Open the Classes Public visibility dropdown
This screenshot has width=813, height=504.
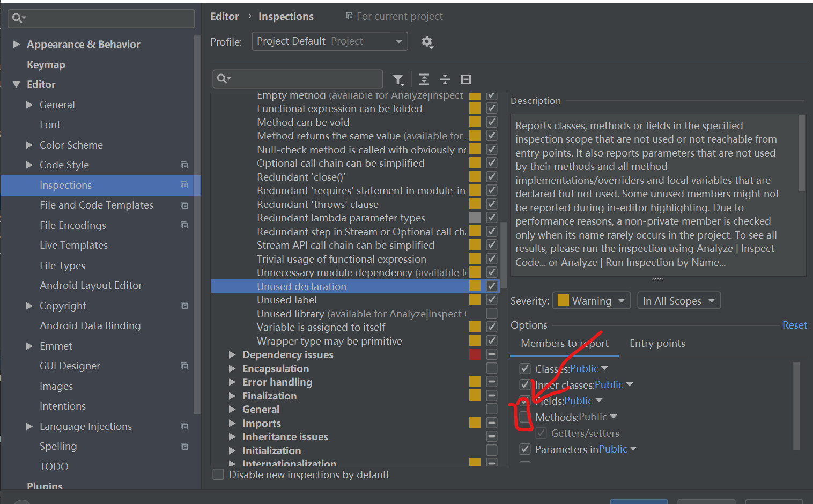click(x=589, y=368)
